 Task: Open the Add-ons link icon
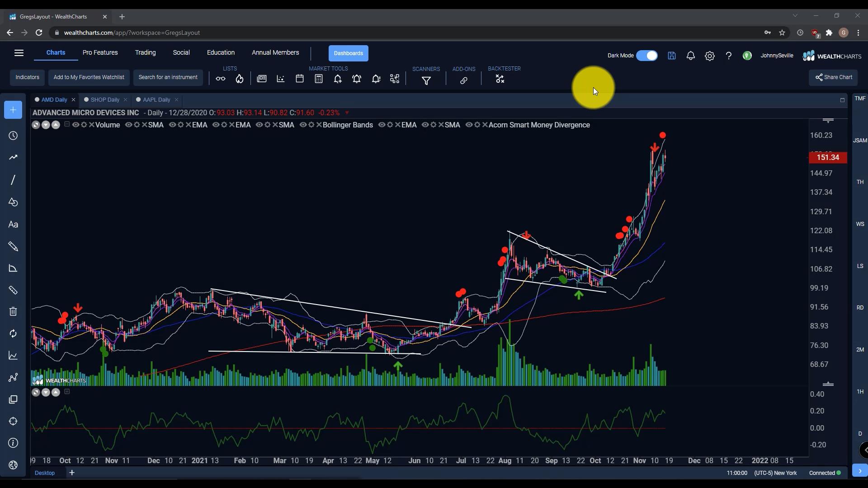coord(464,81)
